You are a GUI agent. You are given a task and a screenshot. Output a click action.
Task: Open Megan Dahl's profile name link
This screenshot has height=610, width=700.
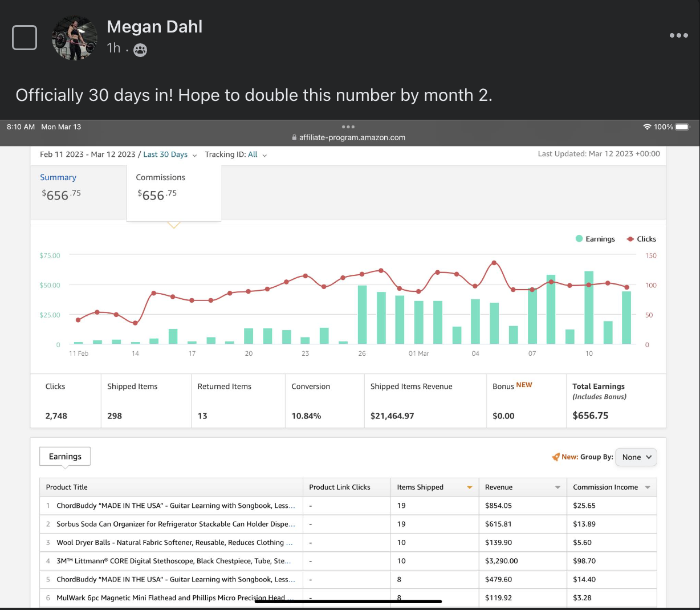tap(154, 27)
